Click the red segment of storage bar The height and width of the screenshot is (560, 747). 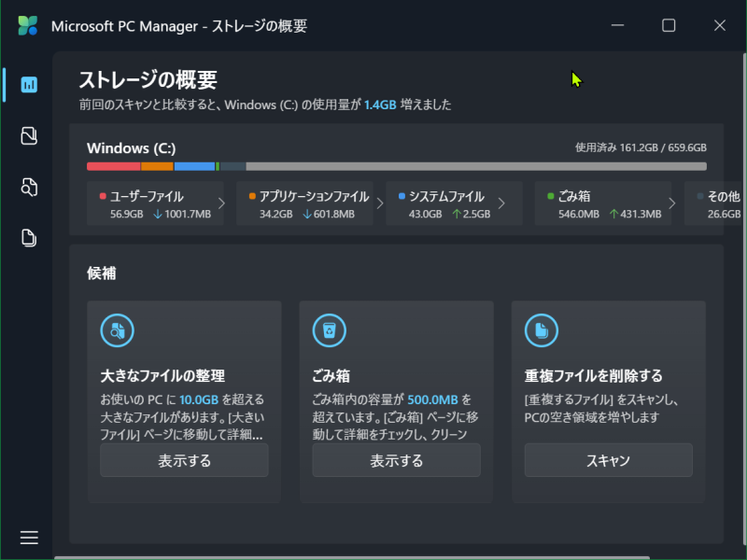(113, 166)
